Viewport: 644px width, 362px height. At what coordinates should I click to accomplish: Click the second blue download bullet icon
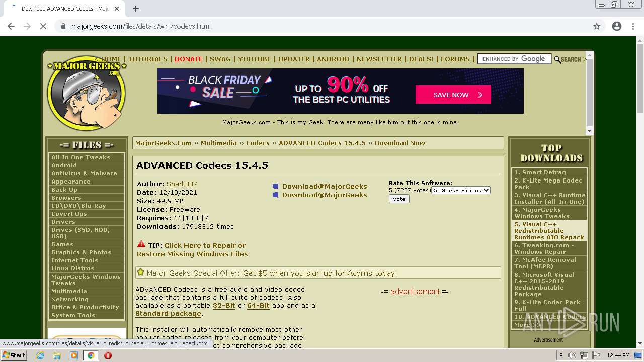click(x=275, y=195)
